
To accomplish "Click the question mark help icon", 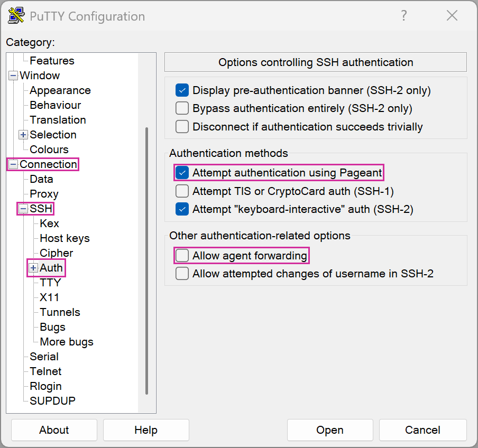I will [x=404, y=16].
